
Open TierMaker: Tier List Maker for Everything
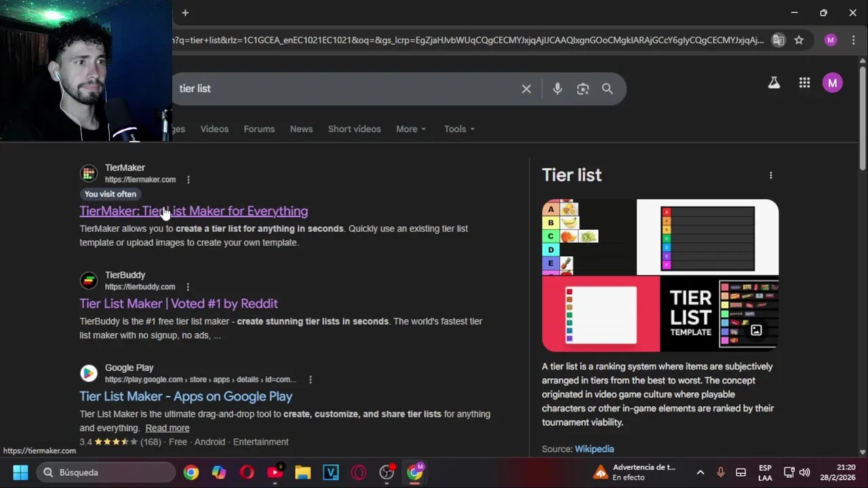coord(194,211)
